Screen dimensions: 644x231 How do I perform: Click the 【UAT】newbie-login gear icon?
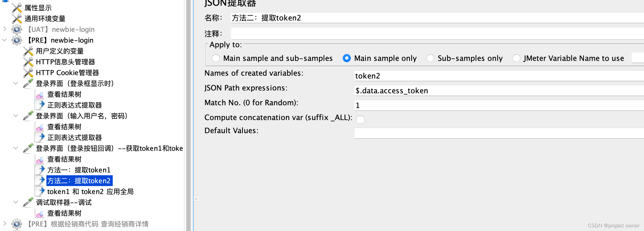tap(17, 29)
